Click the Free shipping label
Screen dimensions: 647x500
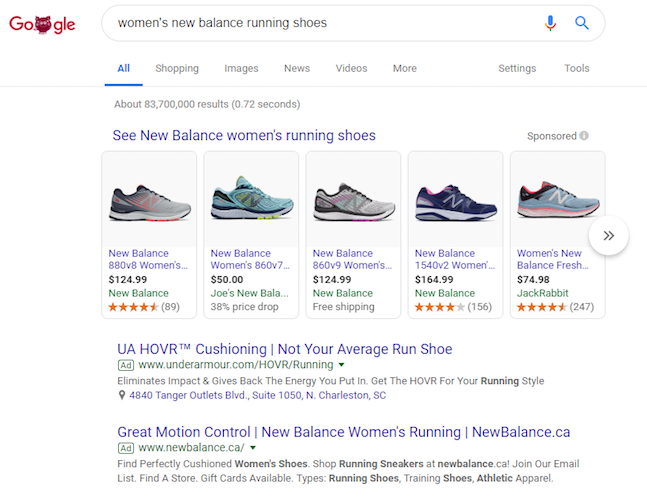343,307
